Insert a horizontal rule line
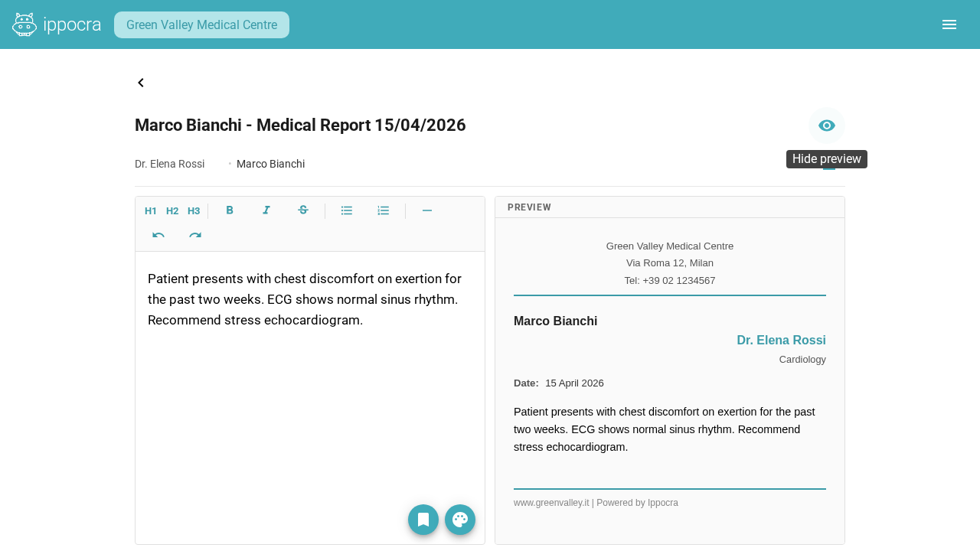The width and height of the screenshot is (980, 551). (x=427, y=210)
